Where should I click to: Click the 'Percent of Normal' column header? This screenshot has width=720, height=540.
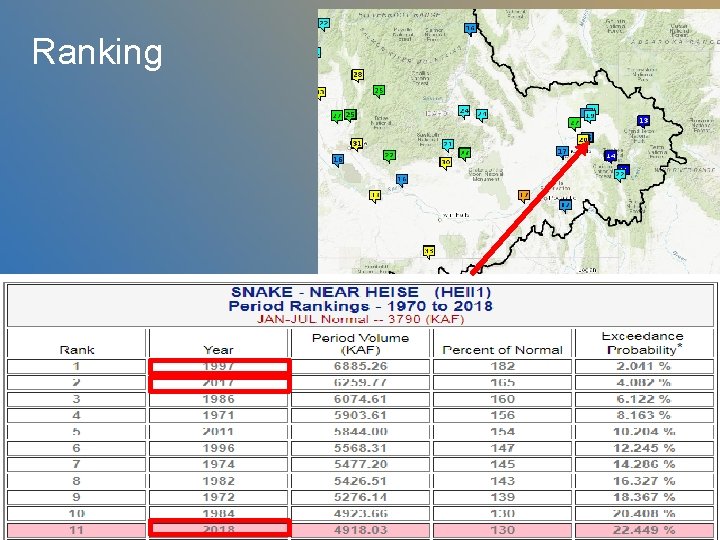[x=502, y=350]
